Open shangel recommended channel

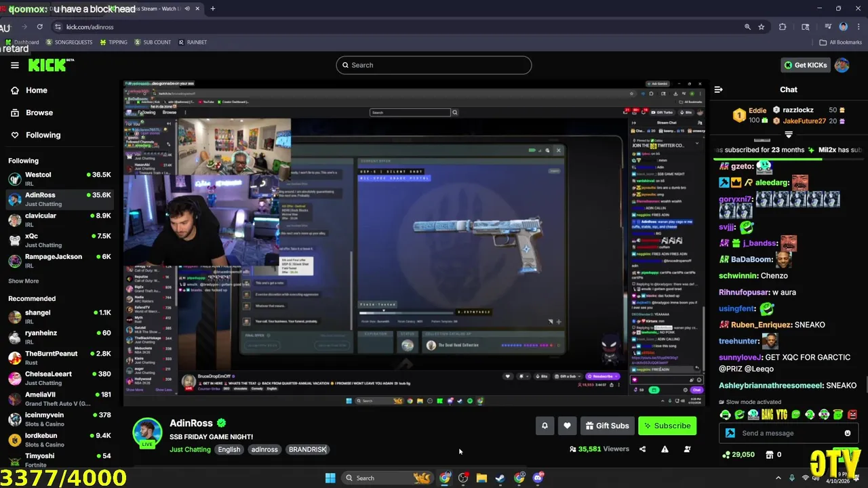[60, 317]
